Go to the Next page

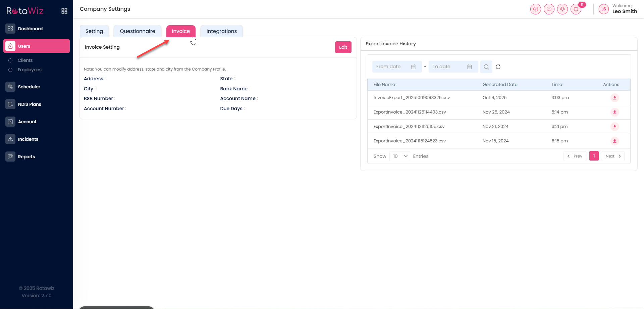[613, 156]
